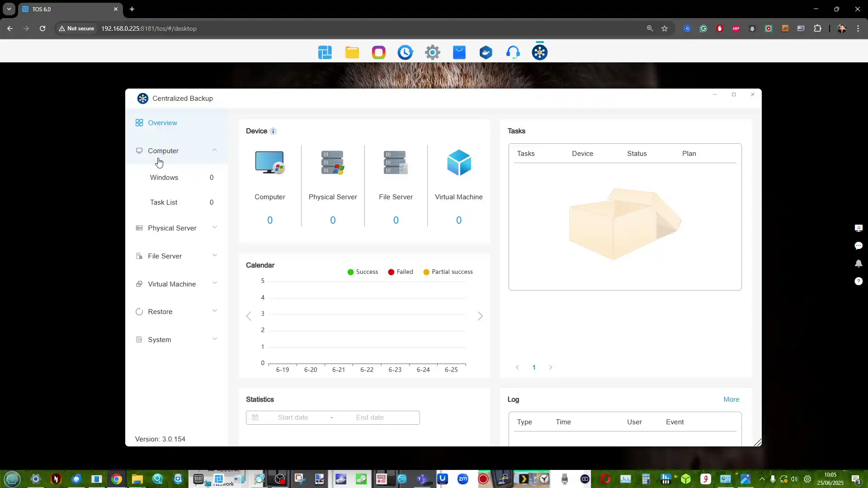The image size is (868, 488).
Task: Open the blue App Center bag icon
Action: (x=459, y=52)
